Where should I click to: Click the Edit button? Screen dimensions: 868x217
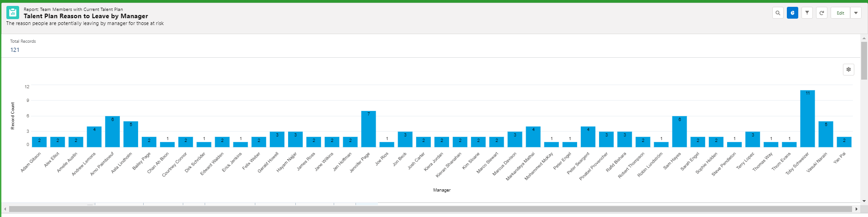point(840,13)
